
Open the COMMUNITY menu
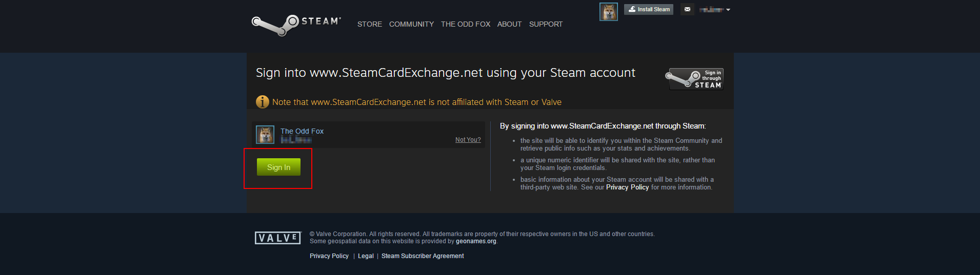click(411, 24)
